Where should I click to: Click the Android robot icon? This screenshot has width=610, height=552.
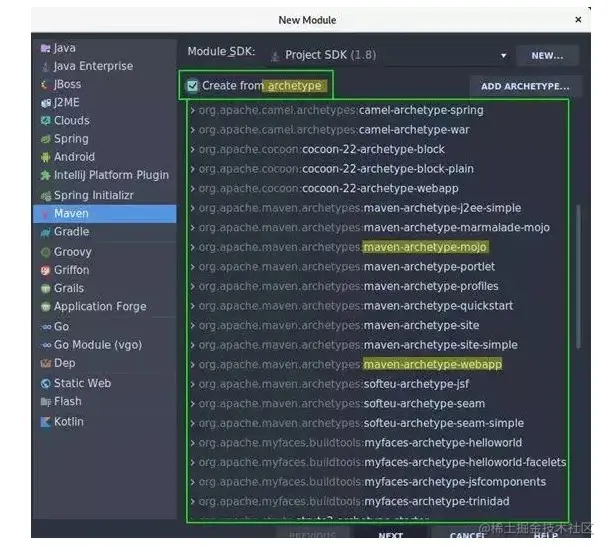pyautogui.click(x=46, y=157)
